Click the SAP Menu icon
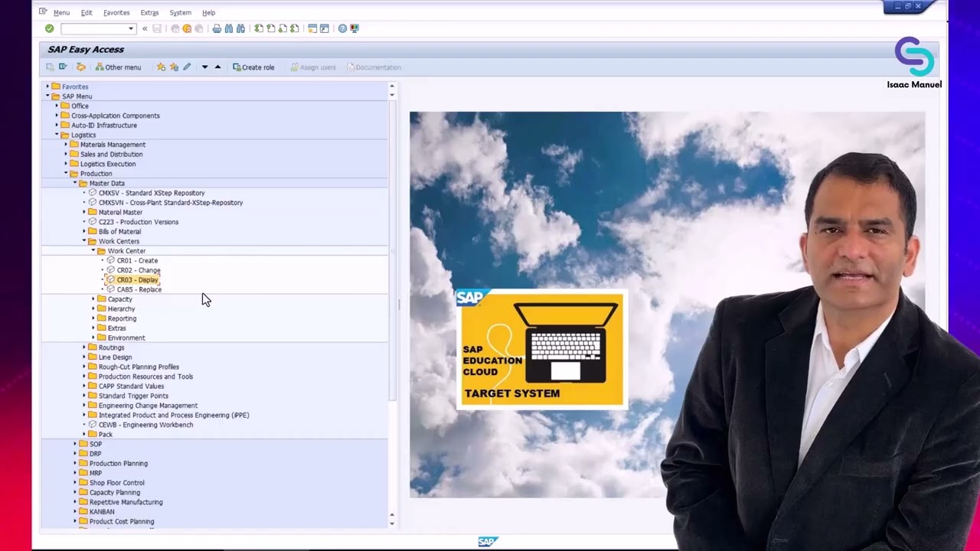The height and width of the screenshot is (551, 980). coord(63,67)
